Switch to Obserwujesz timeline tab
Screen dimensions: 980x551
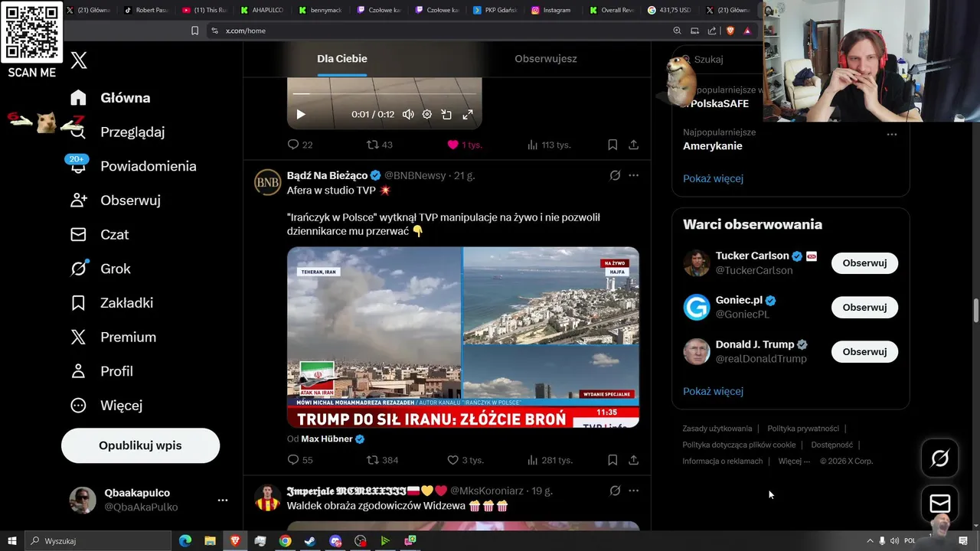(546, 59)
